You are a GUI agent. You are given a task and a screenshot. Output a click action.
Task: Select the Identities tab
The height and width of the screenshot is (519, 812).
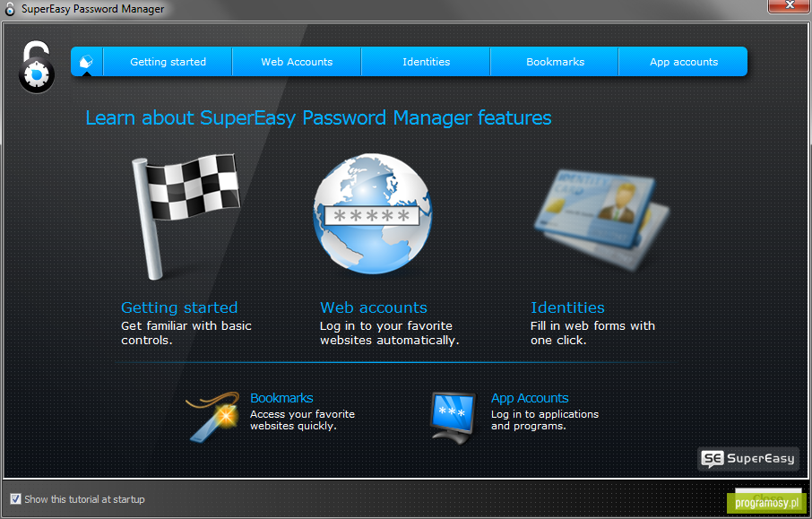[x=426, y=62]
